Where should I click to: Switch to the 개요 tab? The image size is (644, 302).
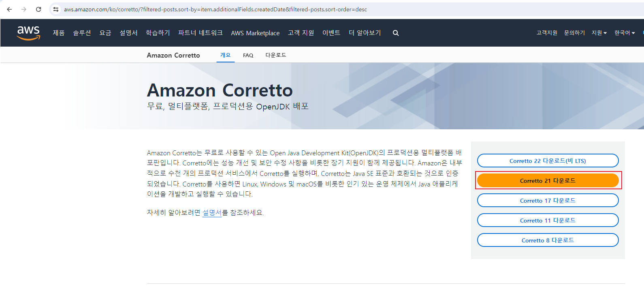226,55
